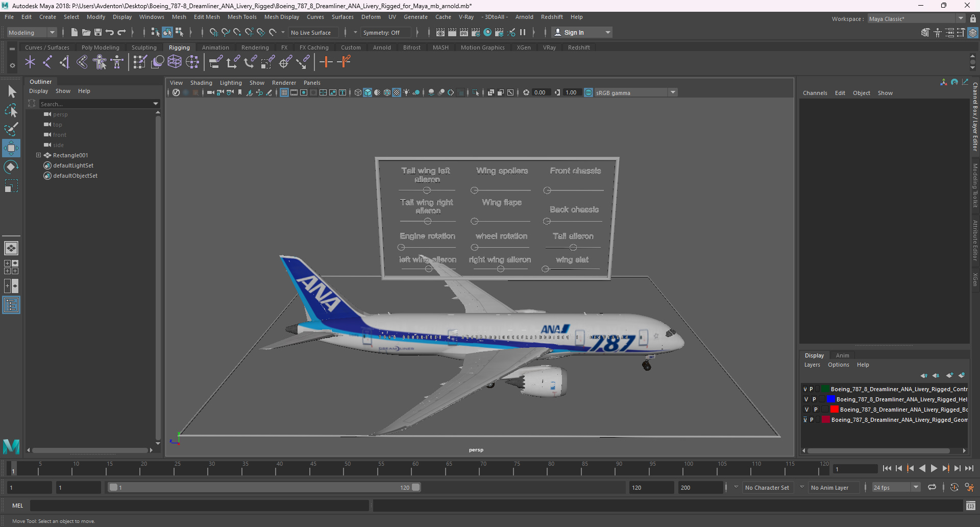Image resolution: width=980 pixels, height=527 pixels.
Task: Click the Create Cluster shelf icon
Action: point(192,62)
